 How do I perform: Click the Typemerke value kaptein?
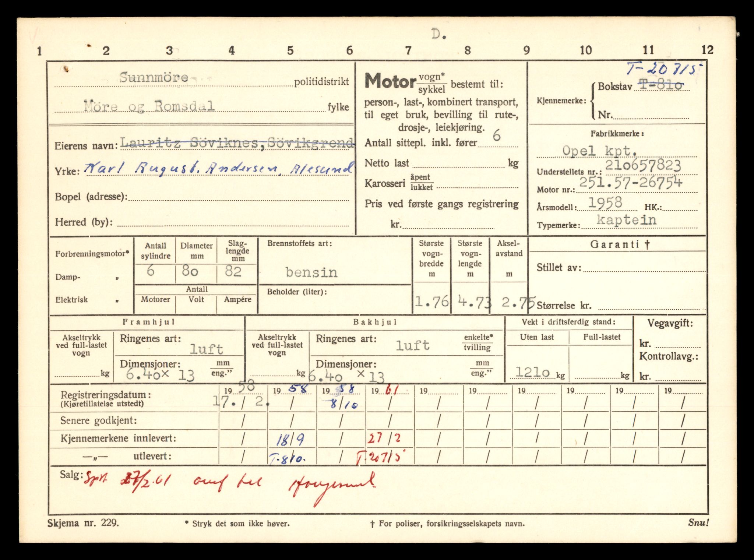click(626, 220)
